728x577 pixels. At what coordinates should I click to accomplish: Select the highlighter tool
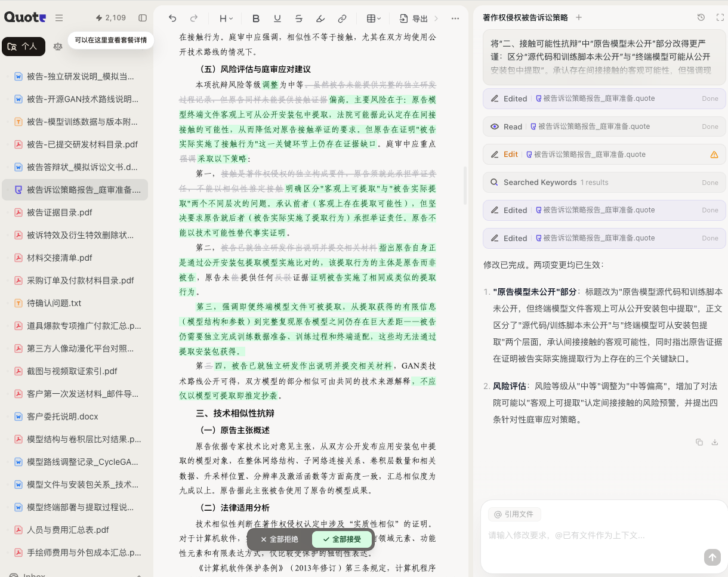(x=320, y=18)
